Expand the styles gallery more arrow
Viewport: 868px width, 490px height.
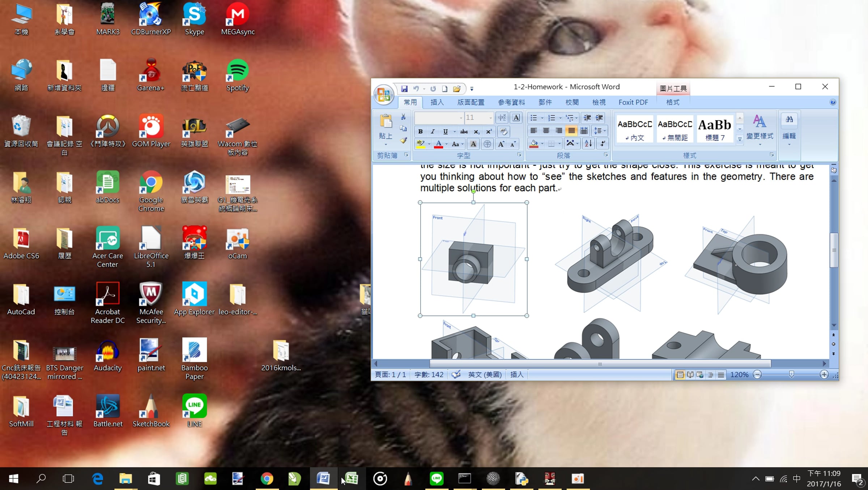pyautogui.click(x=740, y=139)
